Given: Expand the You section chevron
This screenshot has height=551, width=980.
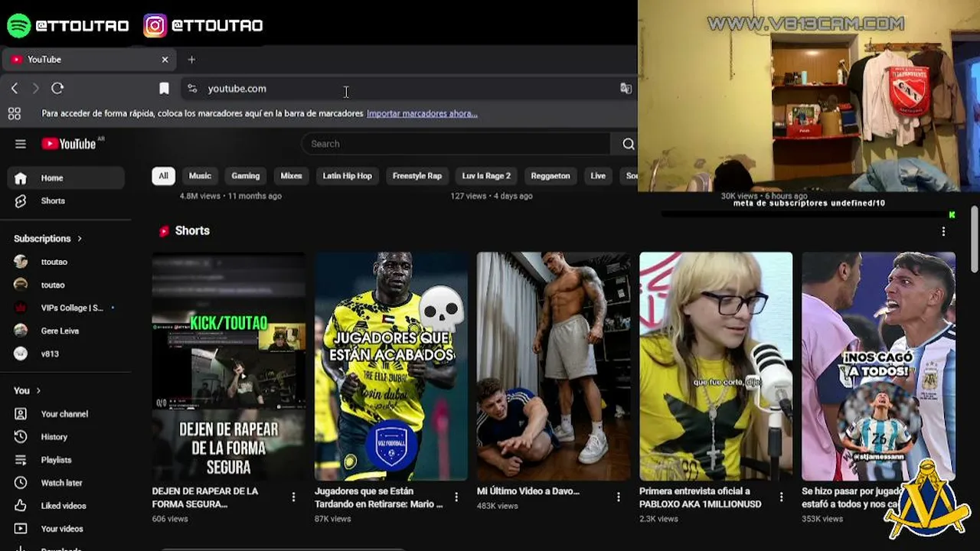Looking at the screenshot, I should (38, 391).
